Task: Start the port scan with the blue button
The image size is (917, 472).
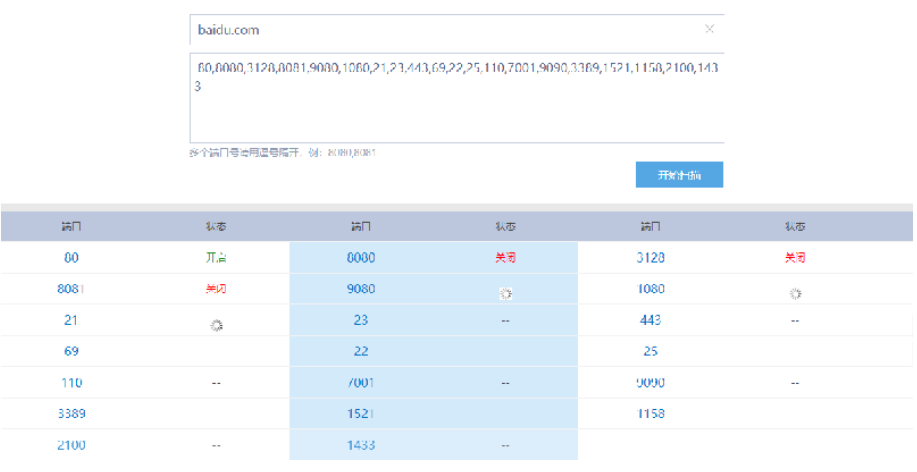Action: coord(680,175)
